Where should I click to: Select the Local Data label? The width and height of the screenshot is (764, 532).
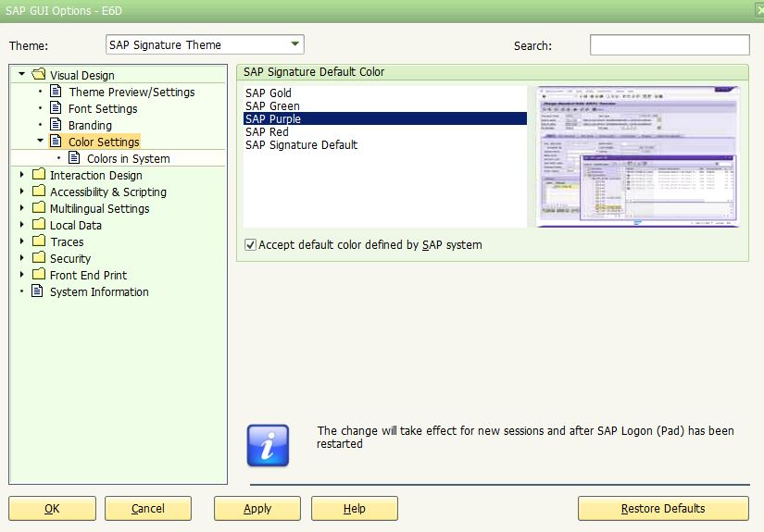[x=76, y=225]
